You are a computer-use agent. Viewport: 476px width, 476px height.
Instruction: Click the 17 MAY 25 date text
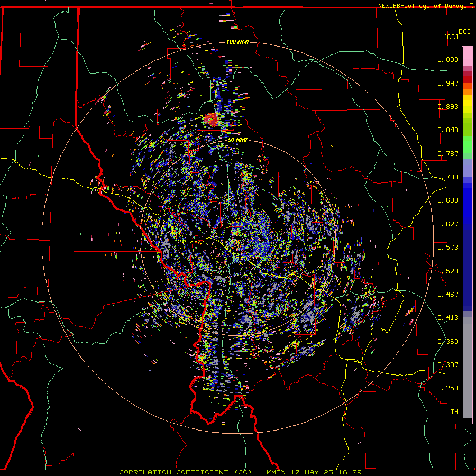[313, 472]
